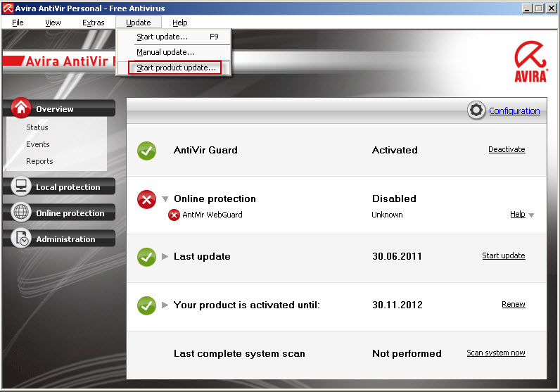Choose Start update... F9 menu entry

click(x=174, y=37)
